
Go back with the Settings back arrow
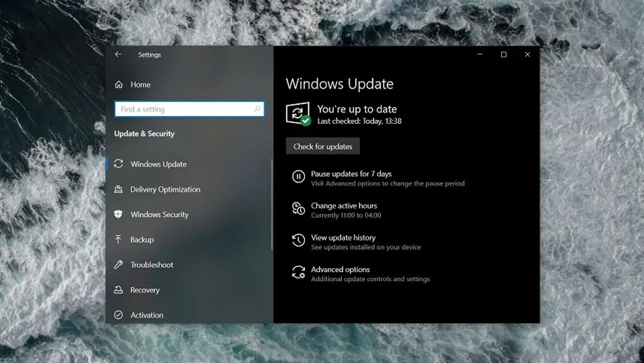pos(118,54)
